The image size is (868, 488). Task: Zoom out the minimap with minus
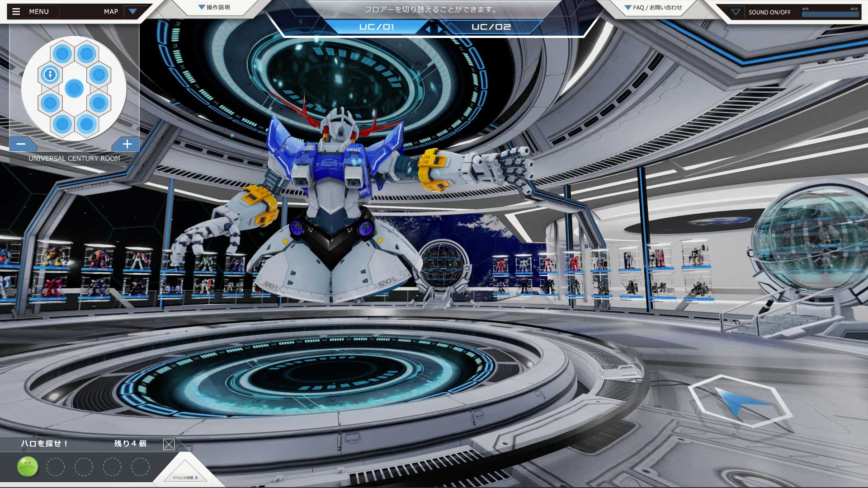pyautogui.click(x=21, y=144)
